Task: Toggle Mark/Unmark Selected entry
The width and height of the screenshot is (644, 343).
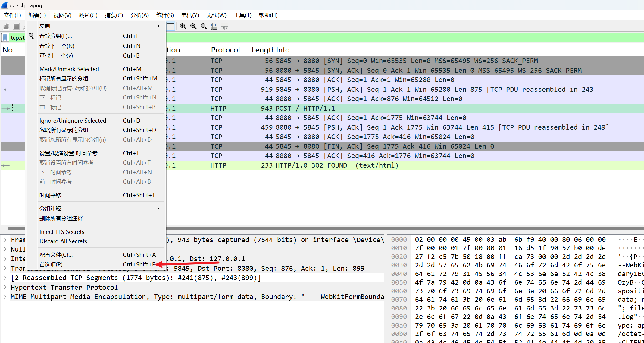Action: pyautogui.click(x=69, y=69)
